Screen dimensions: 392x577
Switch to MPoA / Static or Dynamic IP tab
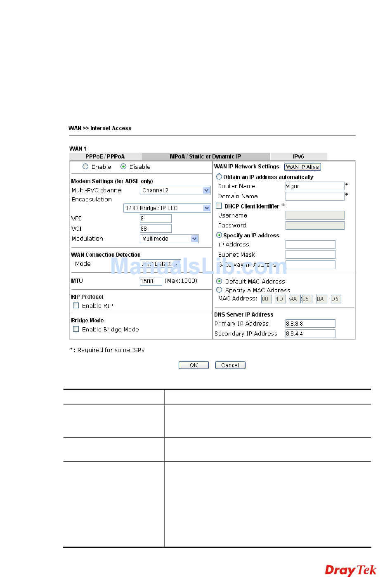(205, 156)
